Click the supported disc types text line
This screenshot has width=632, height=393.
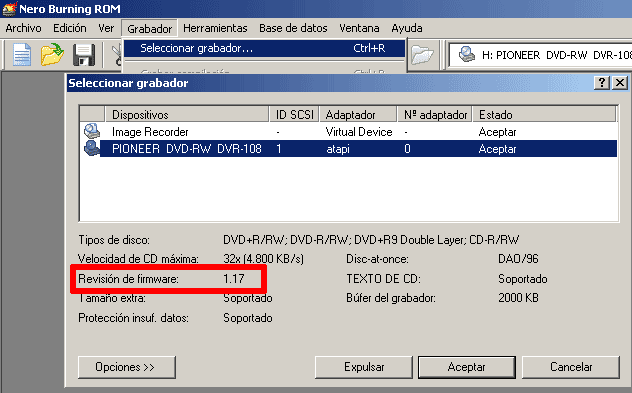(x=371, y=240)
